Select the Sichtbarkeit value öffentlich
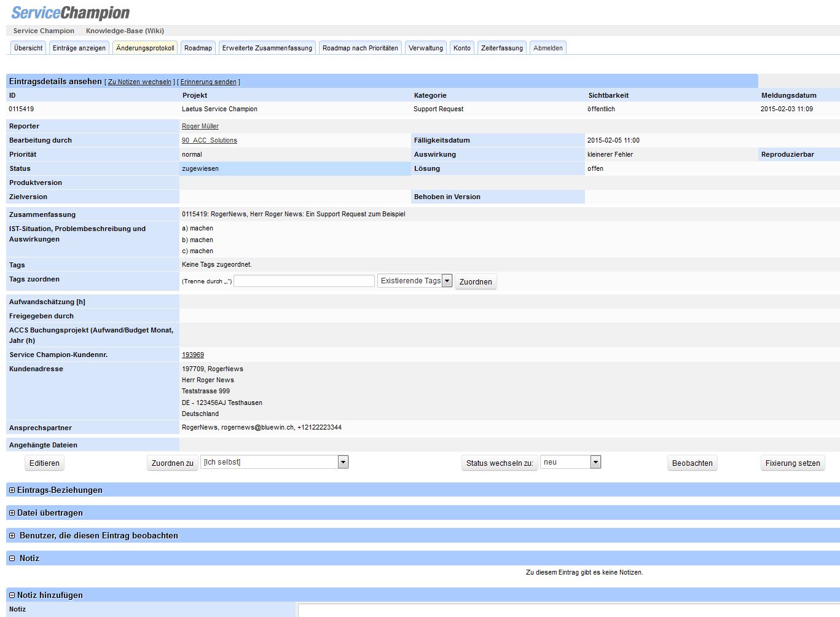 point(601,109)
